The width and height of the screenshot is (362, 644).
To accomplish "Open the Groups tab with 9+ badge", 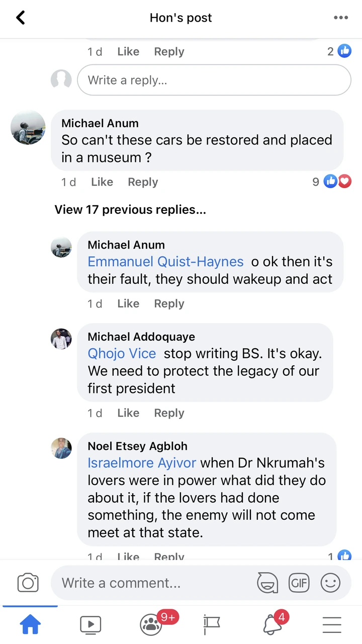I will [151, 625].
